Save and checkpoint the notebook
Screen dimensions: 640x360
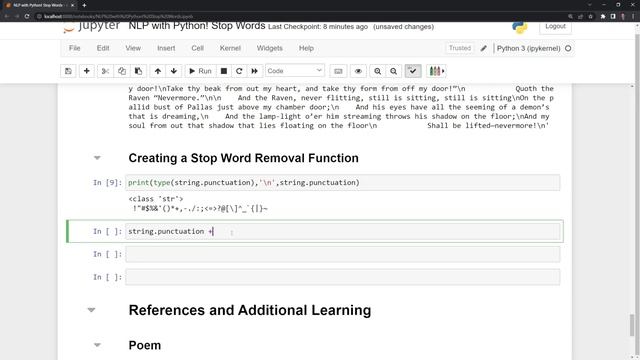point(68,71)
